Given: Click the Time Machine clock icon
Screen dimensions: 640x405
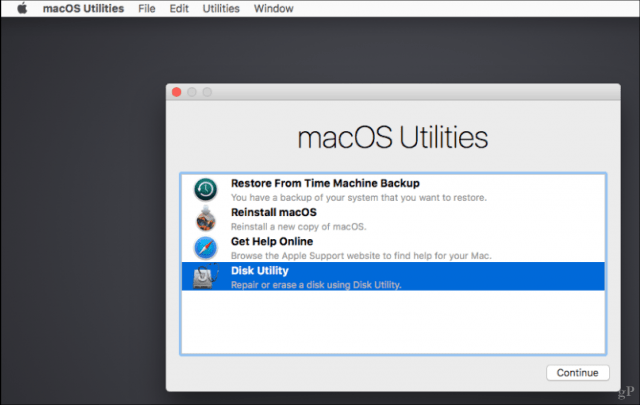Looking at the screenshot, I should click(205, 189).
